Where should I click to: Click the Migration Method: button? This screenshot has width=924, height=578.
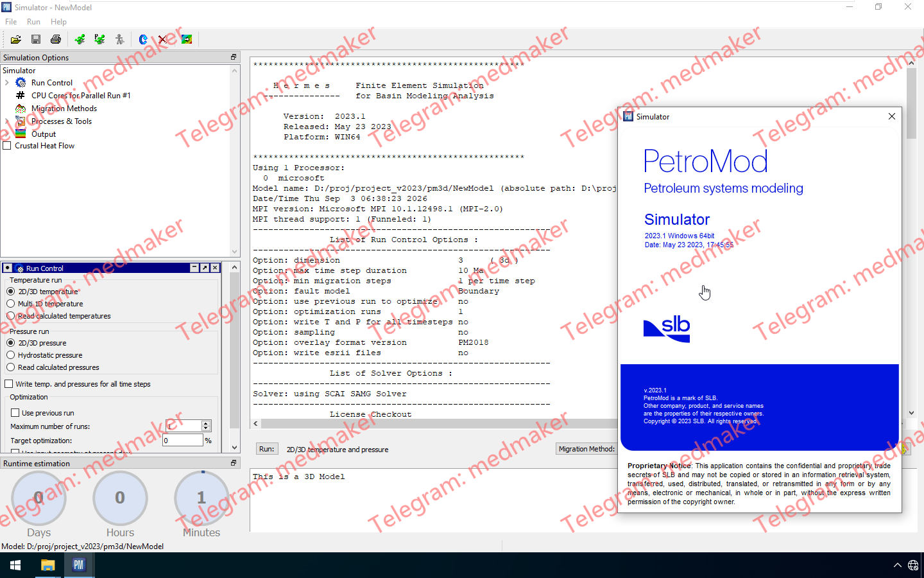[586, 449]
